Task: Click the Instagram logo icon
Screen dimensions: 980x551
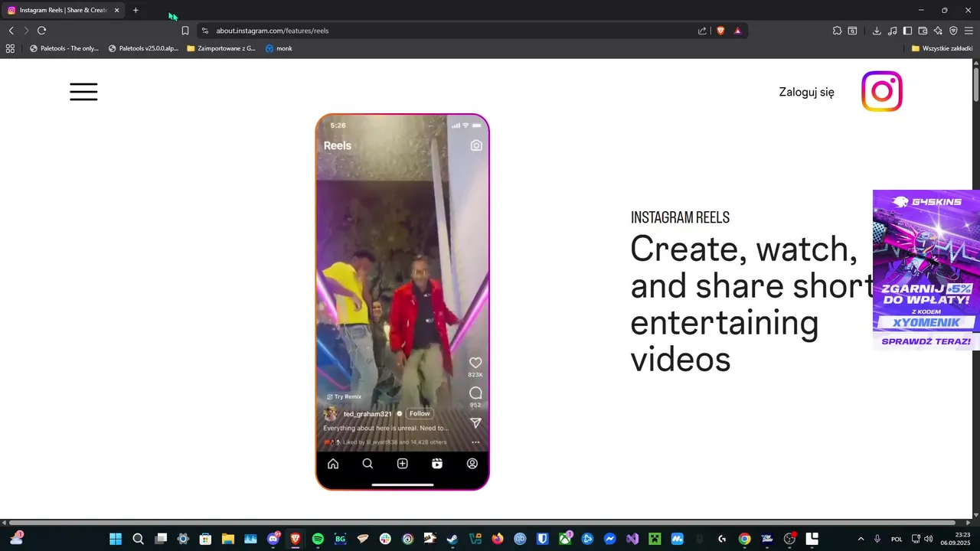Action: pos(882,92)
